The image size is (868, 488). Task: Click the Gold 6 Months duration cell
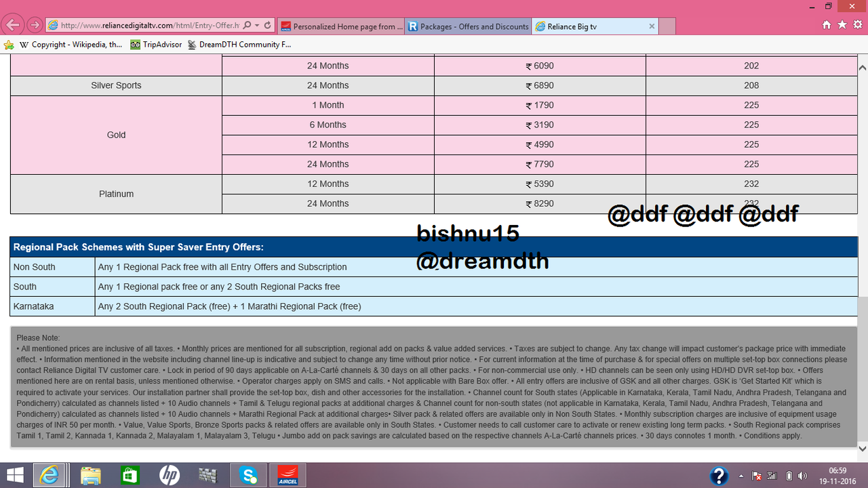[x=328, y=125]
